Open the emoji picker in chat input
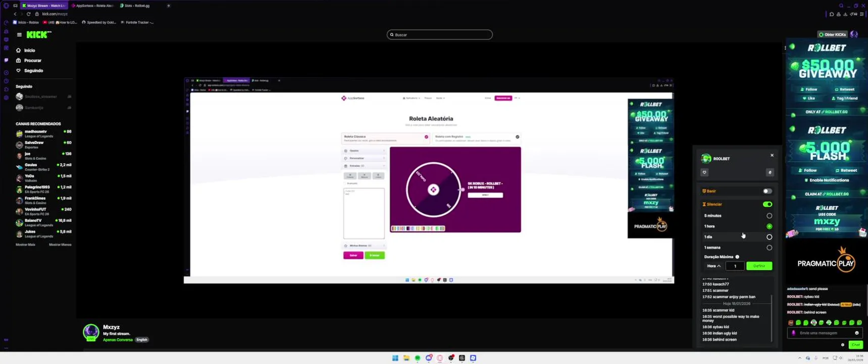Image resolution: width=868 pixels, height=364 pixels. point(856,333)
